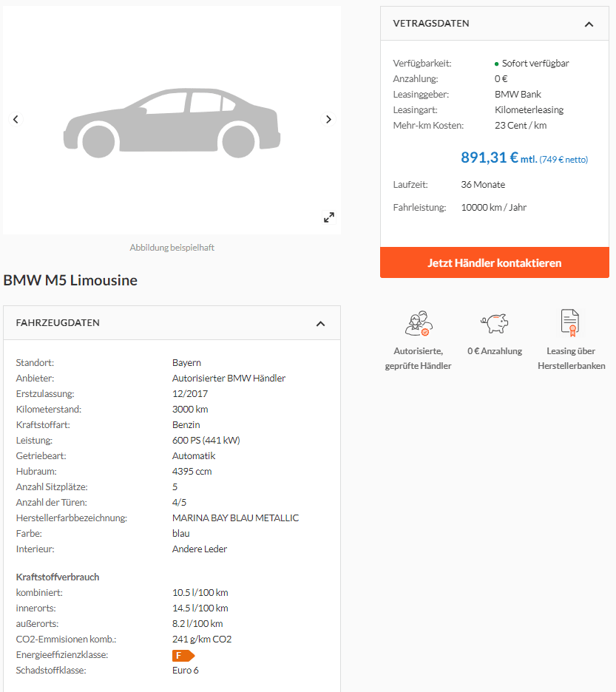Click the next image arrow

coord(328,119)
